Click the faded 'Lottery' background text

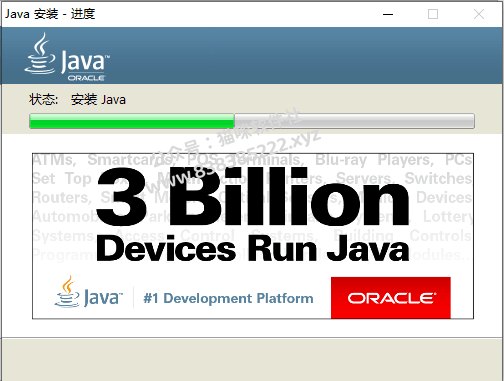click(x=448, y=217)
